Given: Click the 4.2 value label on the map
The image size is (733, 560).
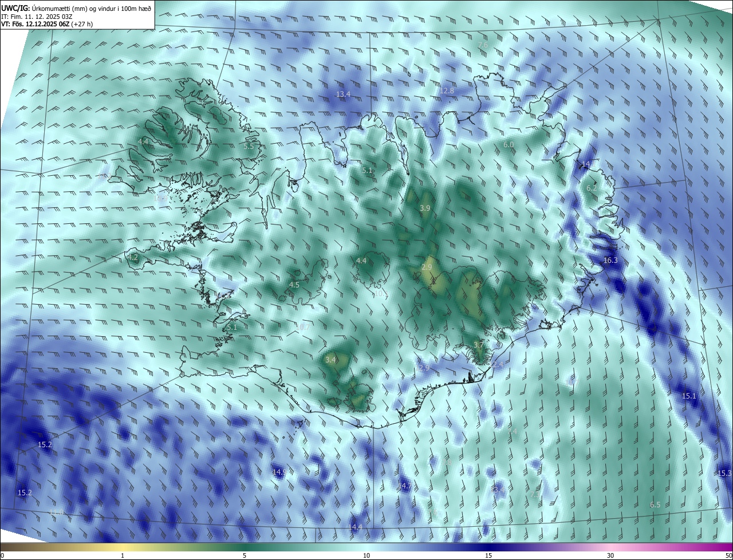Looking at the screenshot, I should click(133, 258).
